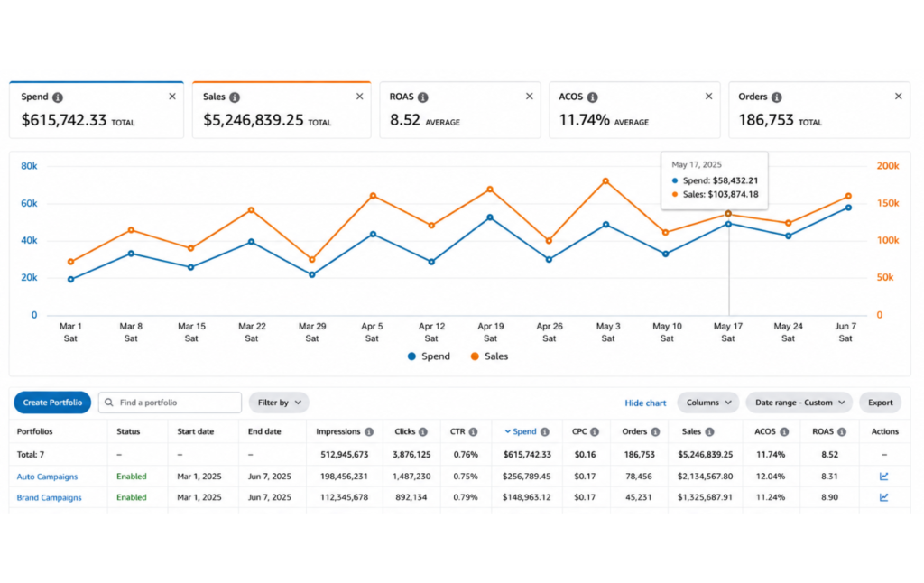The image size is (924, 583).
Task: Remove the Sales metric card
Action: click(359, 96)
